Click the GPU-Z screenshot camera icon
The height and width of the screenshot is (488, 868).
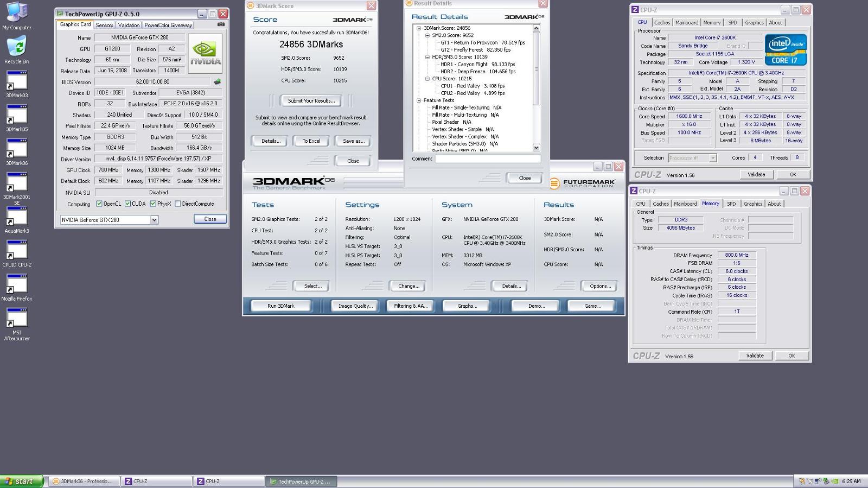(x=221, y=24)
